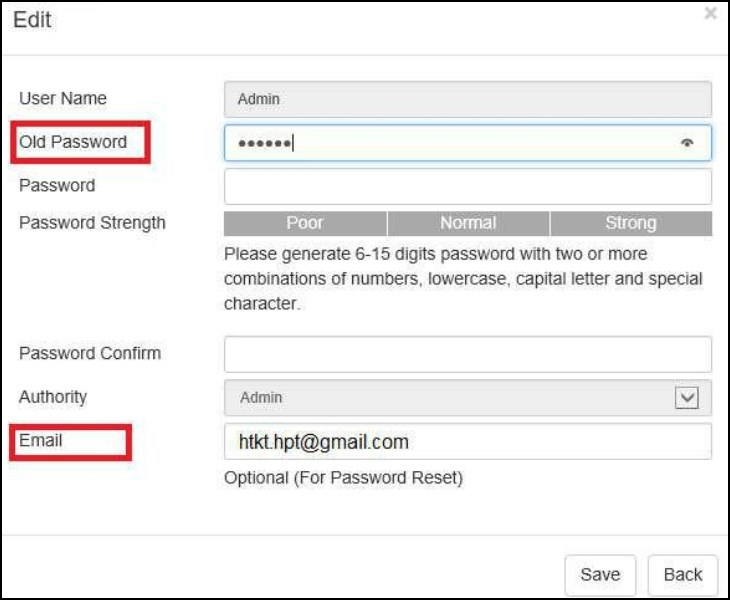Click the 'Optional (For Password Reset)' hint

tap(343, 478)
